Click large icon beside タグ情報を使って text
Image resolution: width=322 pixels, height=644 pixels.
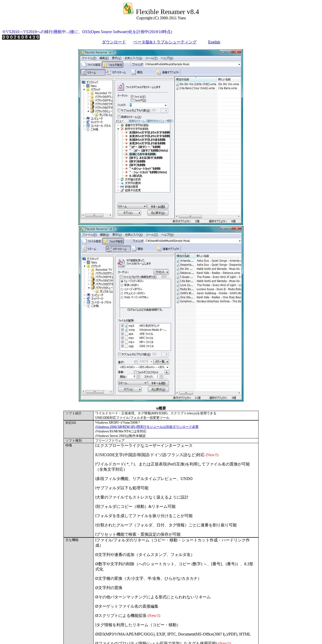point(121,263)
